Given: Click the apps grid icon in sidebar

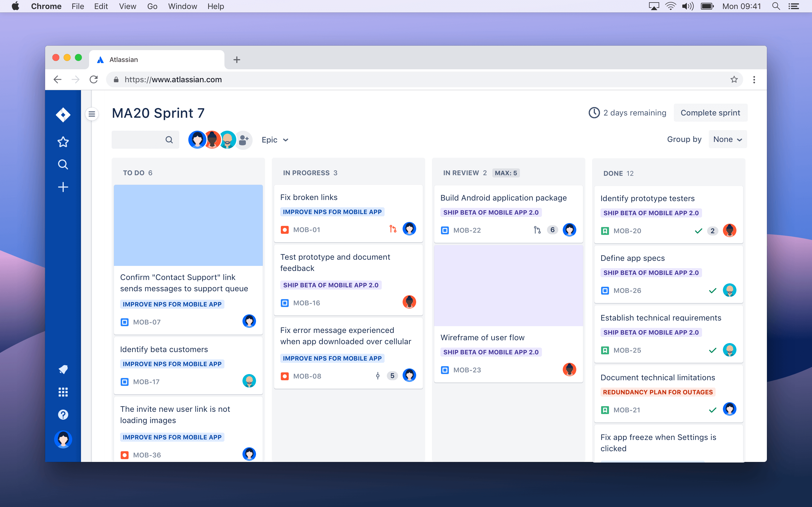Looking at the screenshot, I should pos(63,392).
